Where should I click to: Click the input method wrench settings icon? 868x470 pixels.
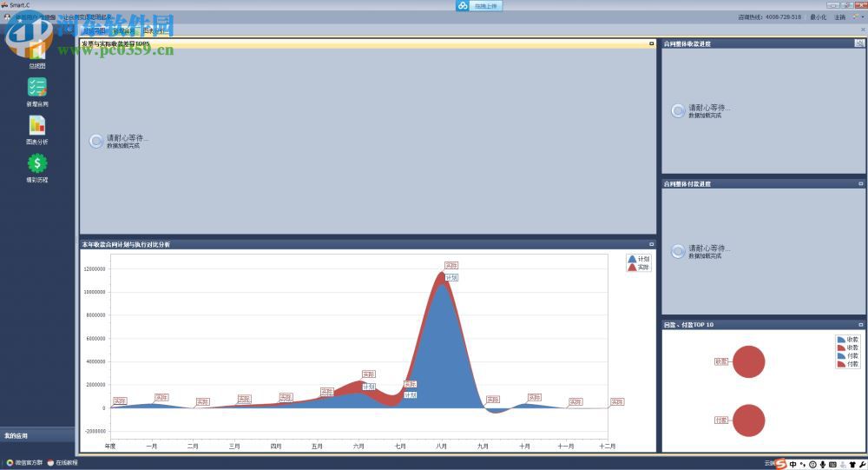(863, 465)
